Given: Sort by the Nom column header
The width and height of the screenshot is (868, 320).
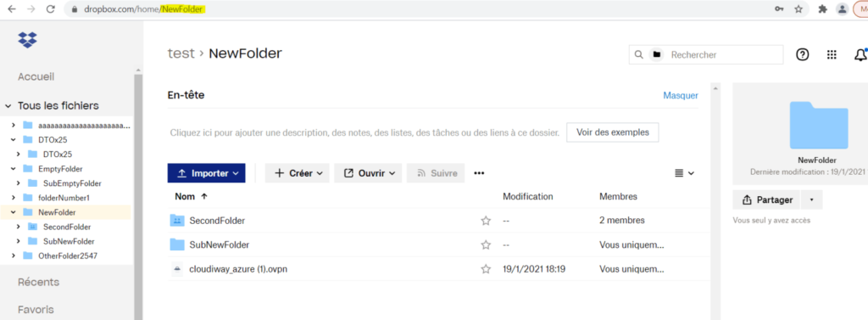Looking at the screenshot, I should [191, 196].
